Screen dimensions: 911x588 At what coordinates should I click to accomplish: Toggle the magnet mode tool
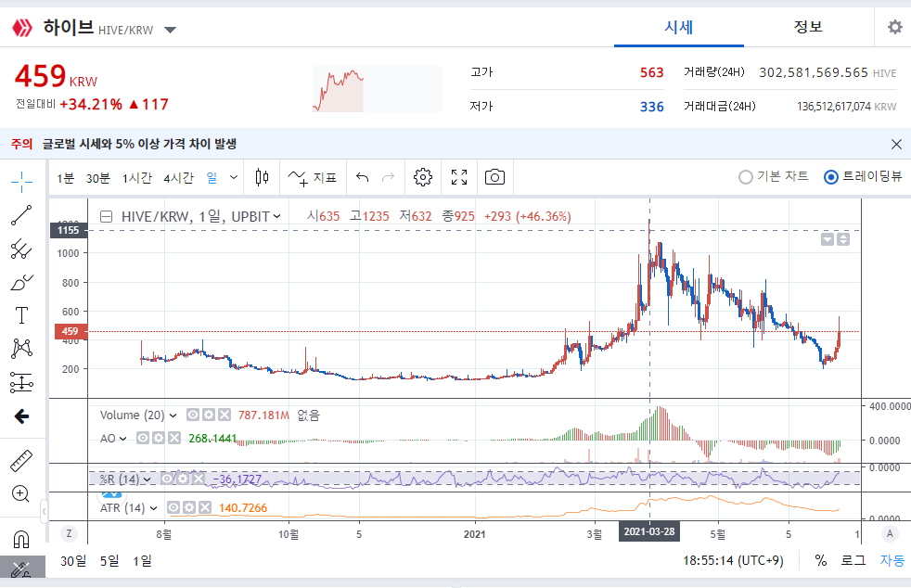coord(21,539)
